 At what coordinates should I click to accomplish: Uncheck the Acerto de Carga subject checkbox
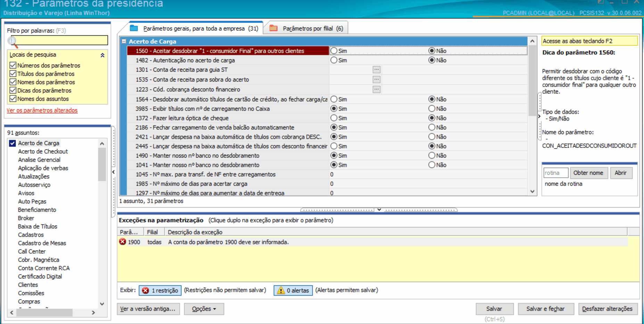point(13,143)
